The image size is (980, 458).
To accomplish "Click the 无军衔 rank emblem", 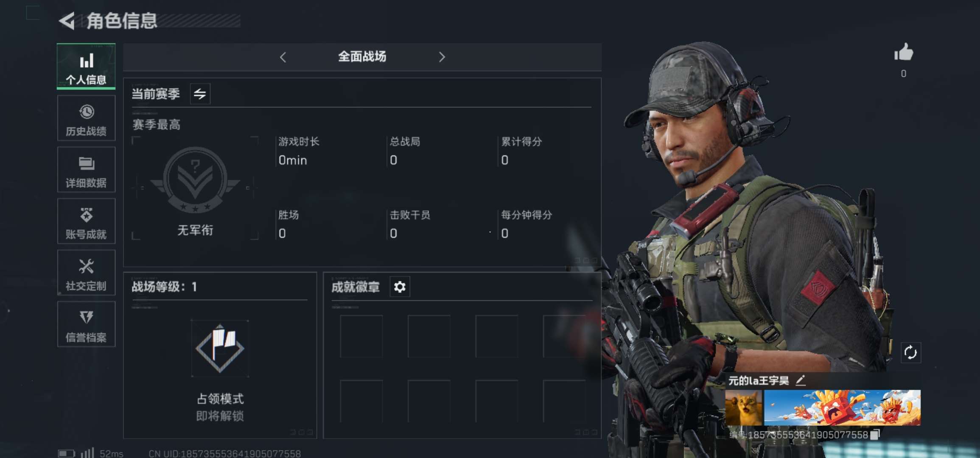I will click(195, 179).
